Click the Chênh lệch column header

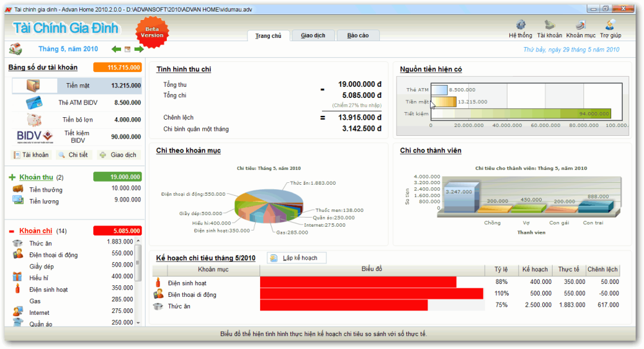(x=602, y=269)
